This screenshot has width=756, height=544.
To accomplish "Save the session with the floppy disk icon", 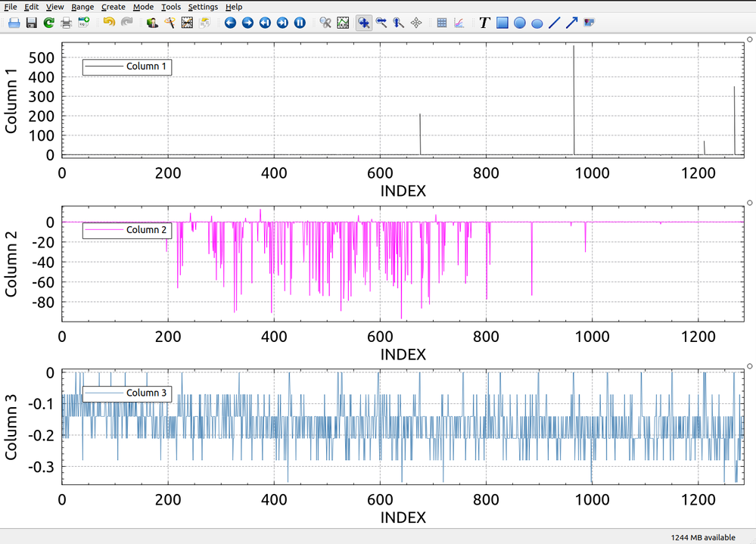I will click(31, 23).
